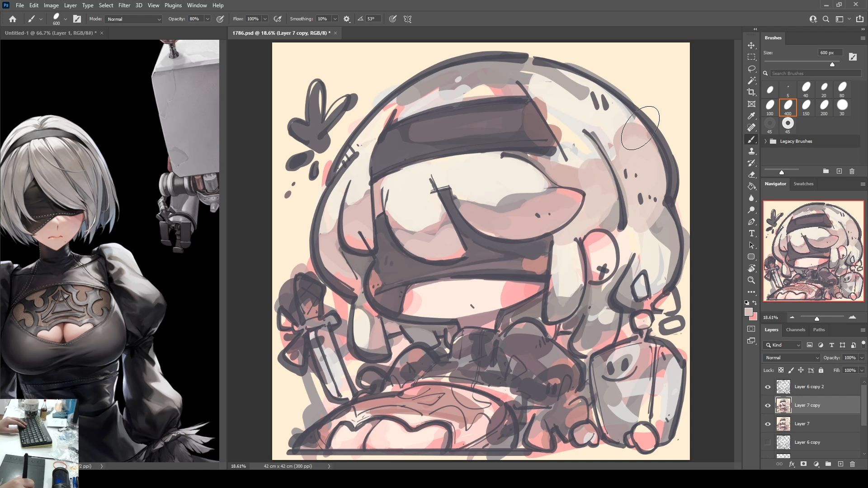This screenshot has height=488, width=868.
Task: Select the Pen tool
Action: pos(751,221)
